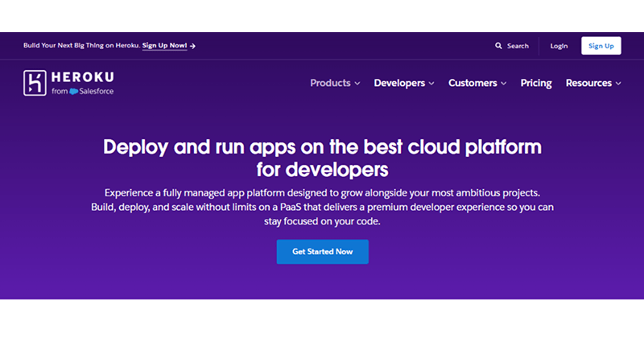The height and width of the screenshot is (358, 644).
Task: Expand the Developers chevron
Action: (431, 84)
